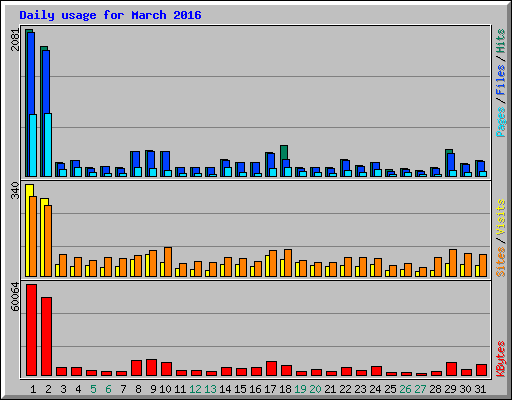Screen dimensions: 512x400
Task: Click the red "KBytes" legend label
Action: 501,359
